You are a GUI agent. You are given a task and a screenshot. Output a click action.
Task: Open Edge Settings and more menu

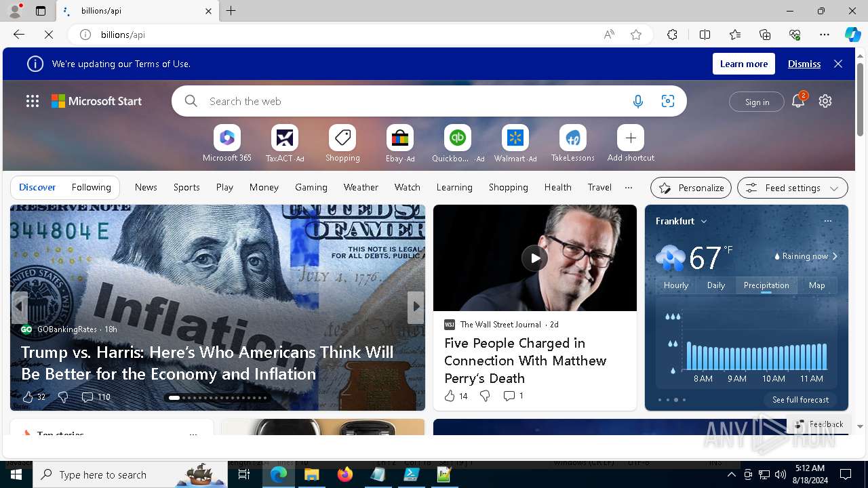pyautogui.click(x=825, y=35)
